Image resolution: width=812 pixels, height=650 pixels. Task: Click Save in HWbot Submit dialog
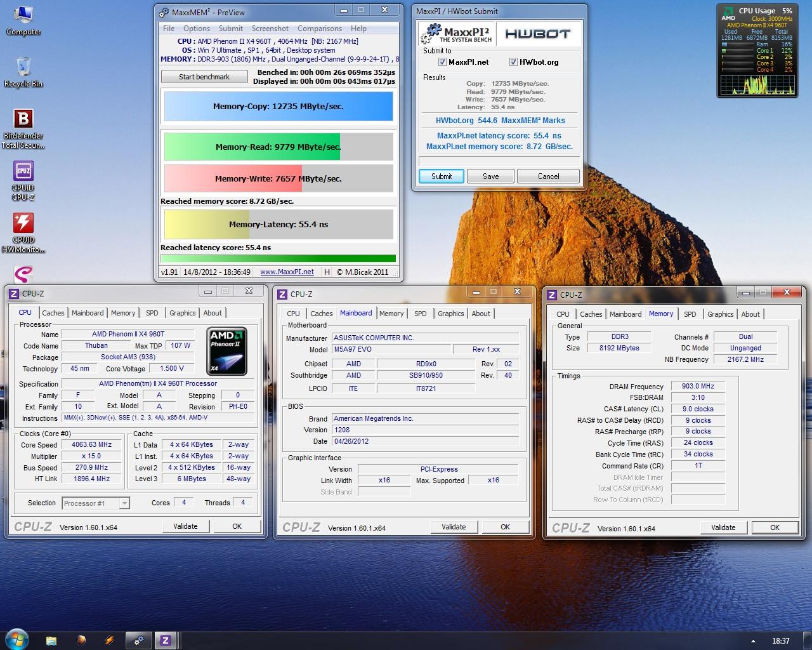[x=490, y=176]
